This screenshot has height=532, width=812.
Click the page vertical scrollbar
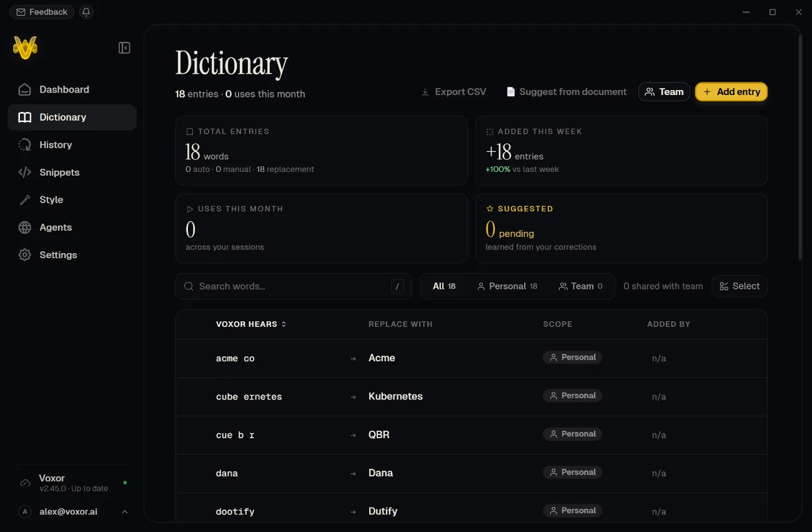point(800,147)
